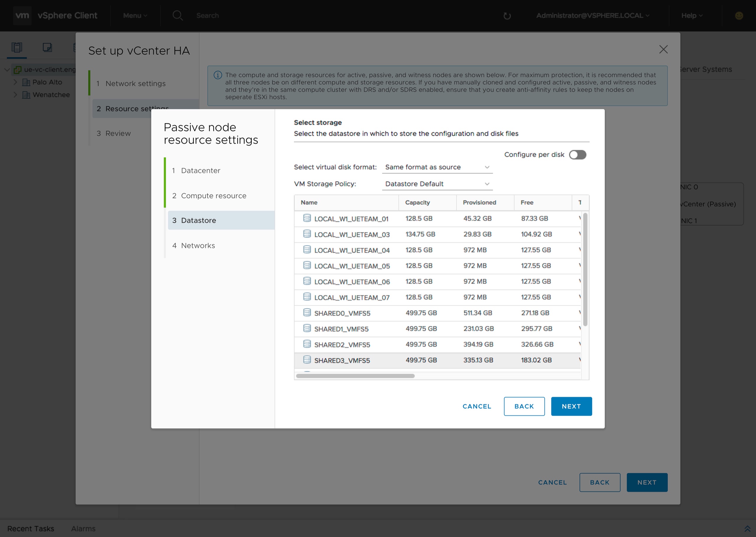Click the 326.66 GB free value
756x537 pixels.
tap(537, 344)
